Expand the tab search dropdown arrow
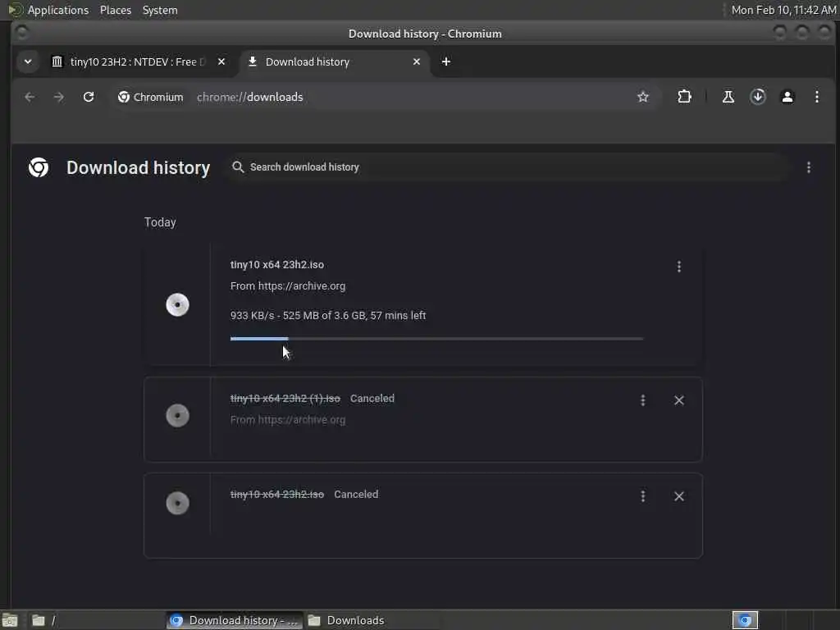840x630 pixels. [28, 62]
